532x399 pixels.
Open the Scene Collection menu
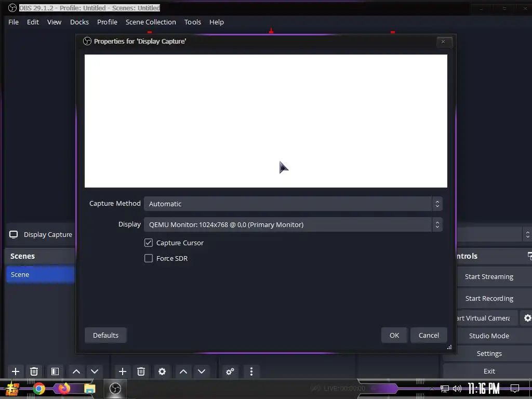click(151, 22)
